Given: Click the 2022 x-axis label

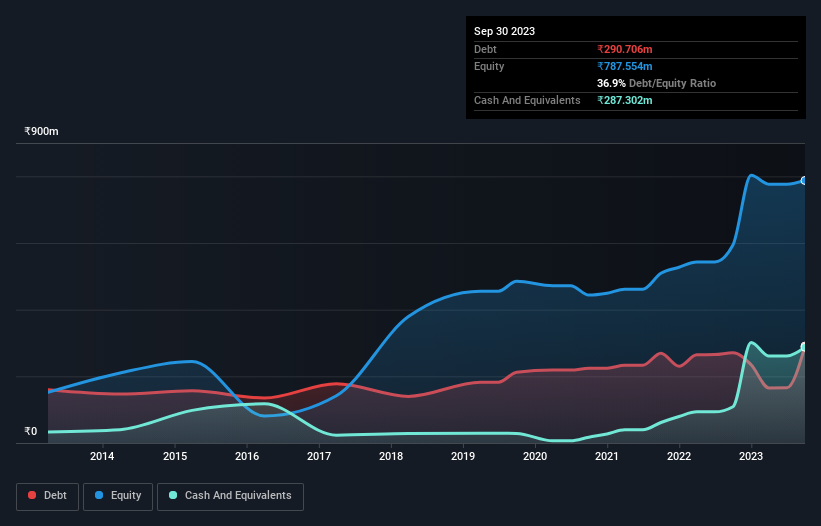Looking at the screenshot, I should (679, 457).
